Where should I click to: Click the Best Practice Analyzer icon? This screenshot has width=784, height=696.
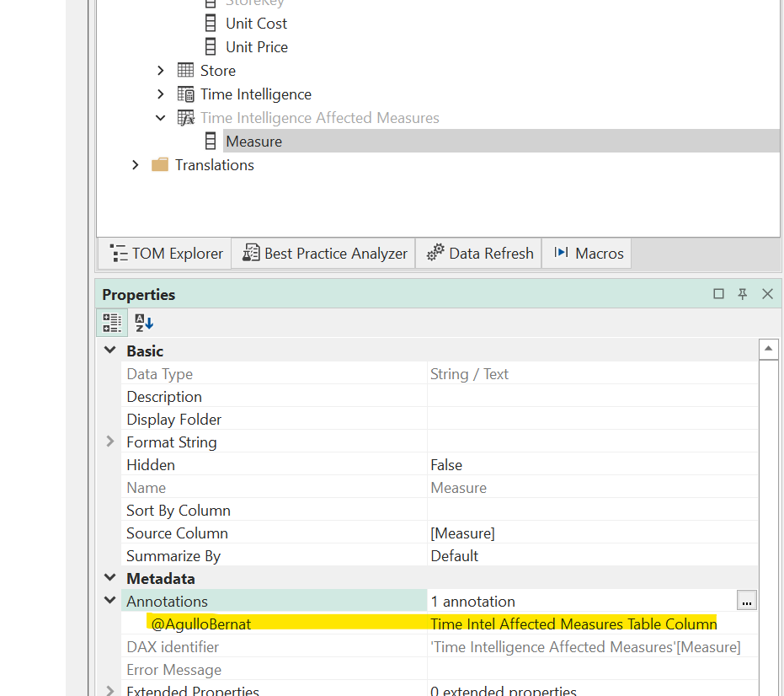click(250, 253)
